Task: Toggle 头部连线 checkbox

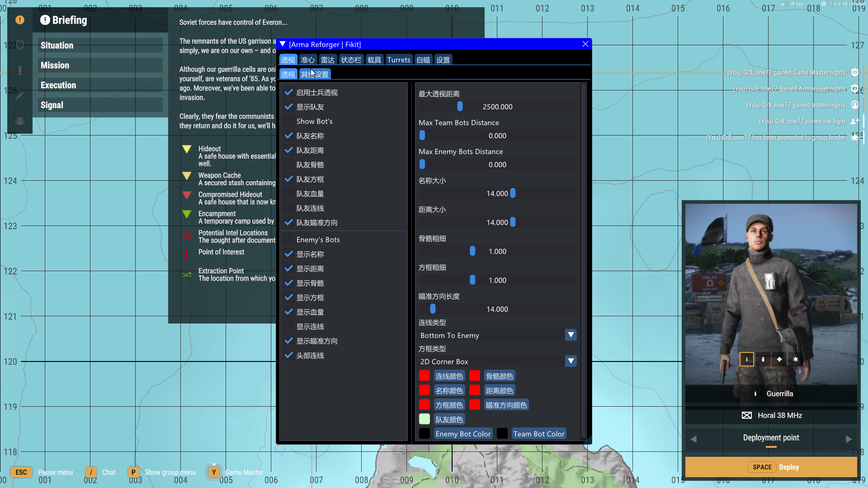Action: [289, 356]
